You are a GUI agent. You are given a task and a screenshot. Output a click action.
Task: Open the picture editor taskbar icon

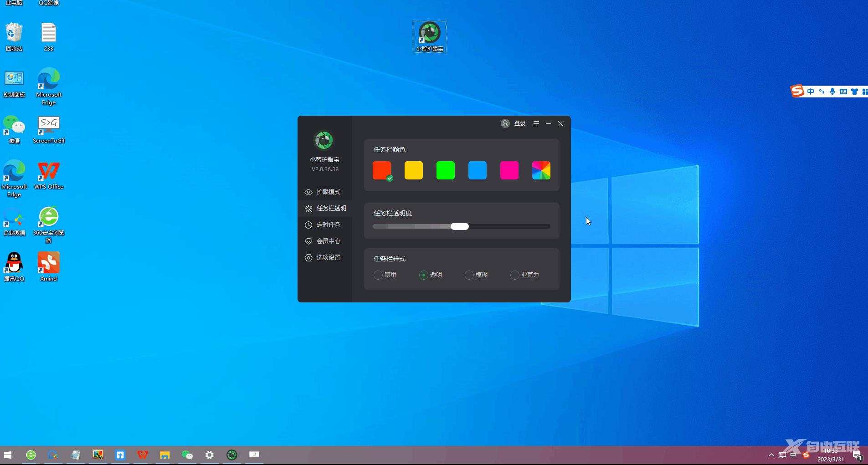(98, 455)
